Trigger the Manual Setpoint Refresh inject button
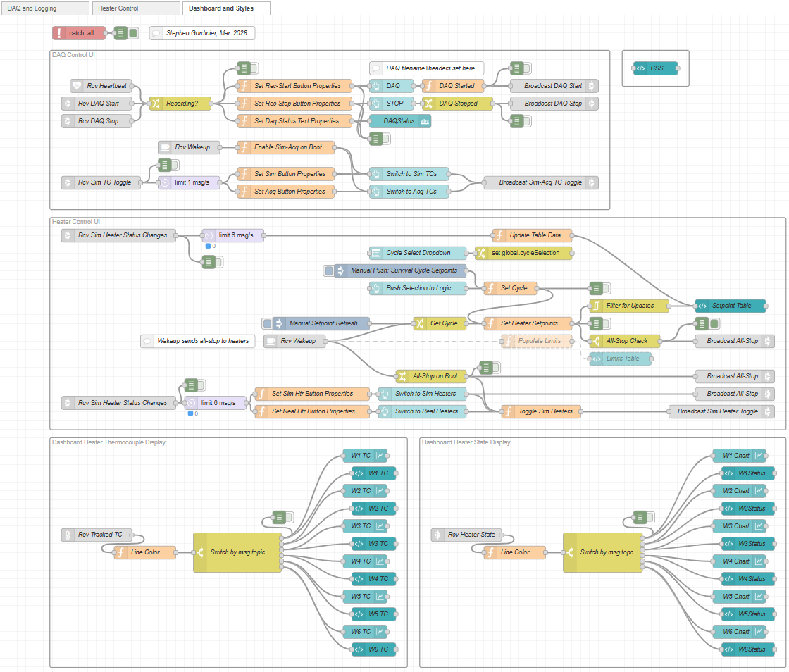 268,323
